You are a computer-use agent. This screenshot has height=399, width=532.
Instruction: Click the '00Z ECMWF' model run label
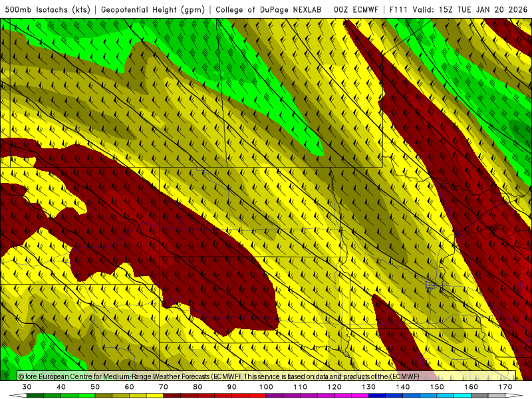coord(356,10)
